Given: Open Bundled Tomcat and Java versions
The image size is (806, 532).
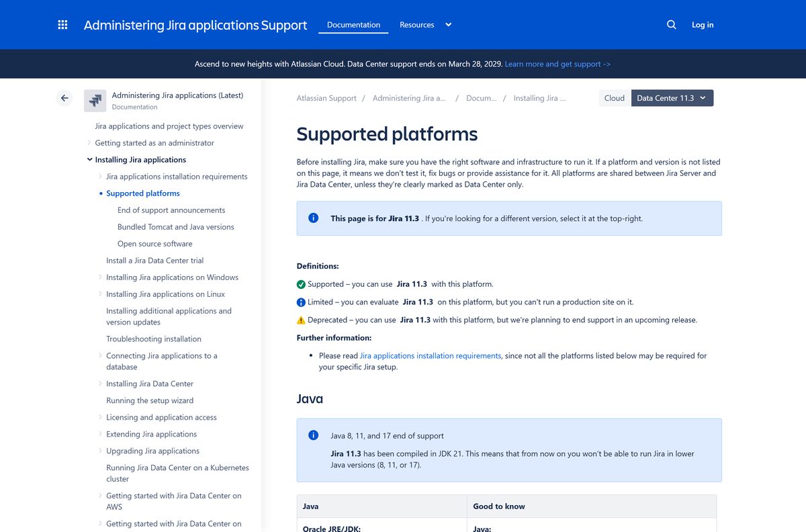Looking at the screenshot, I should (176, 227).
